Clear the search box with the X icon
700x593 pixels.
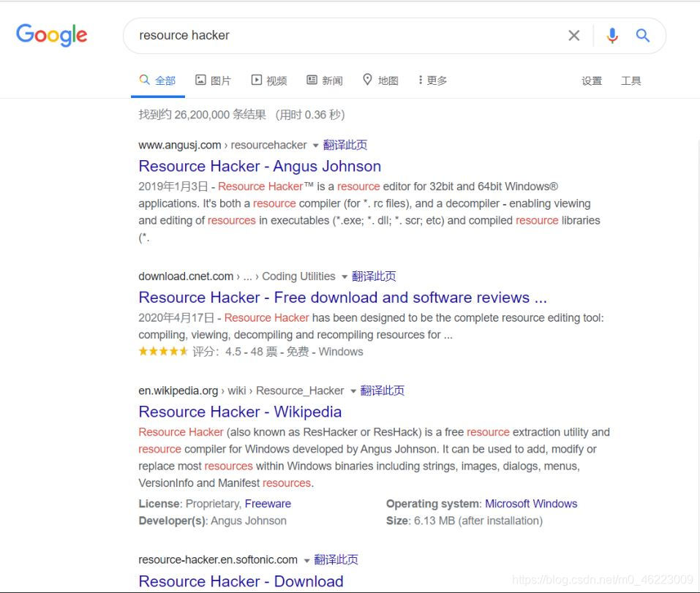[x=574, y=35]
